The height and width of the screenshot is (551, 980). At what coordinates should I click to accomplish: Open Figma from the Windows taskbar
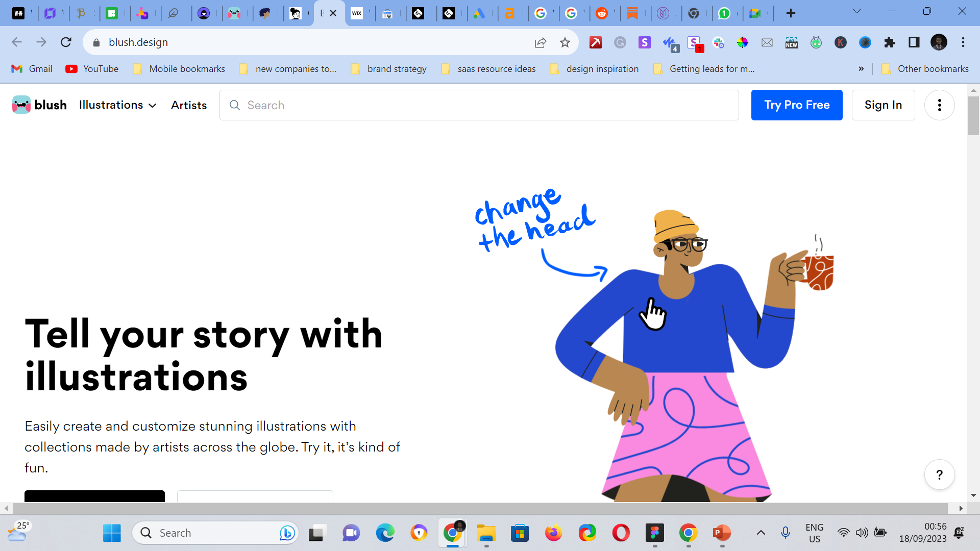click(654, 533)
